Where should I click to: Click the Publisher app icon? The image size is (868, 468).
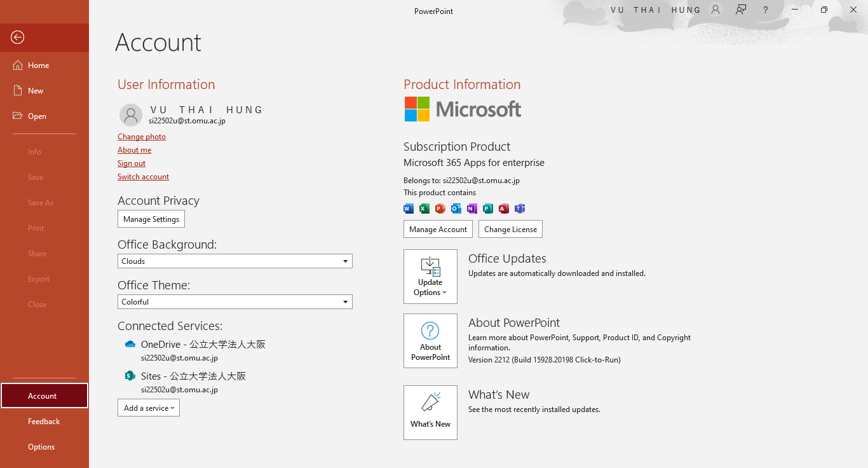(x=488, y=209)
